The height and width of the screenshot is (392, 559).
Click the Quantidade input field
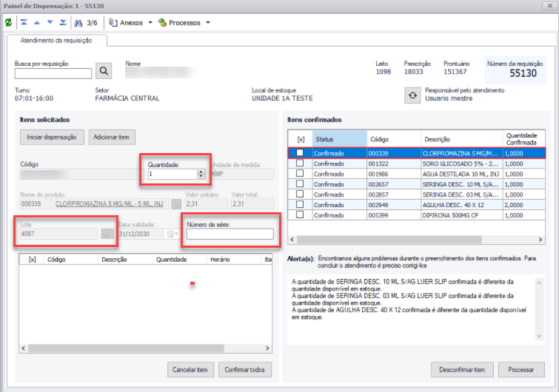(173, 174)
